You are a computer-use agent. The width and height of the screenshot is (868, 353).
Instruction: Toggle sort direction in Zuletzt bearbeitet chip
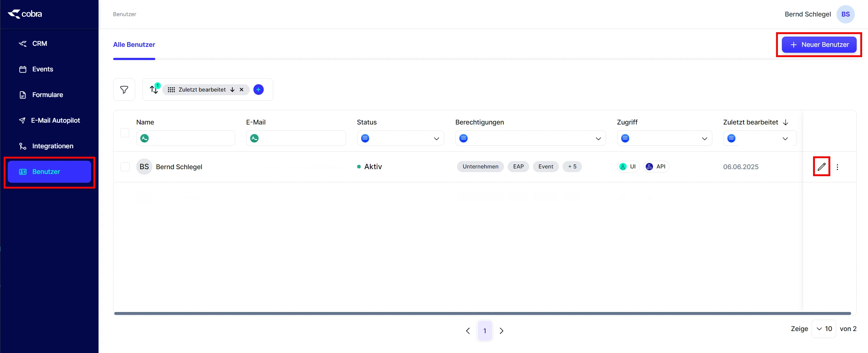tap(232, 90)
